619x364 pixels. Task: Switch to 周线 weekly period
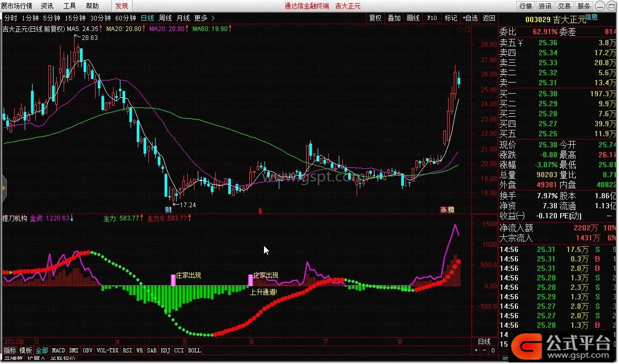tap(166, 18)
